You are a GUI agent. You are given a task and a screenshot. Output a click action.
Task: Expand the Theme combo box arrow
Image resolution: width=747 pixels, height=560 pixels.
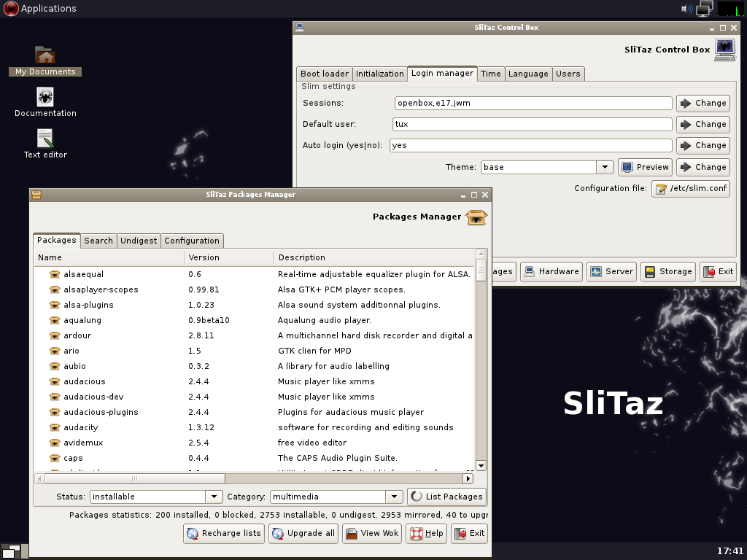coord(605,167)
